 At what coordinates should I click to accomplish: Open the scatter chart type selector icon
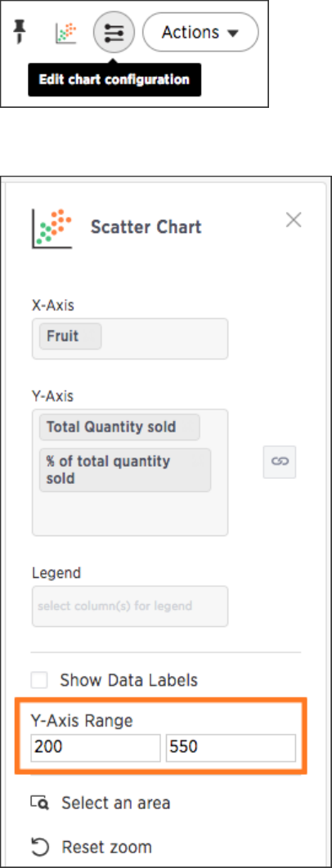(66, 34)
